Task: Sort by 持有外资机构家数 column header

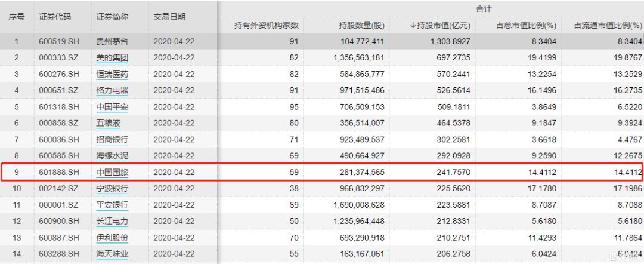Action: coord(266,26)
